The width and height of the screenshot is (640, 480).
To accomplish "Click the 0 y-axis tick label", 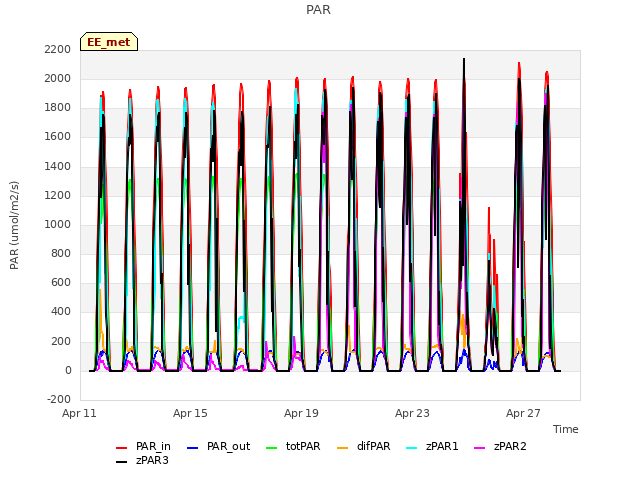I will tap(68, 371).
